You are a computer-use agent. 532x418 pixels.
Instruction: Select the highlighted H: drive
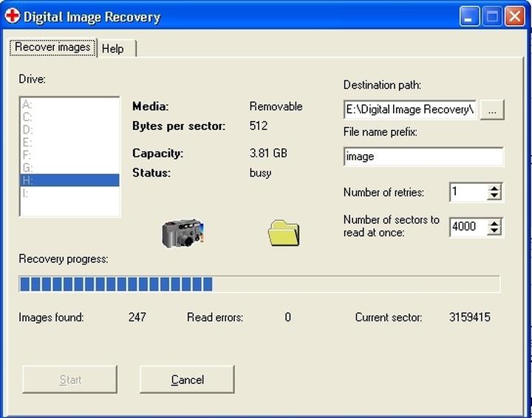tap(69, 180)
